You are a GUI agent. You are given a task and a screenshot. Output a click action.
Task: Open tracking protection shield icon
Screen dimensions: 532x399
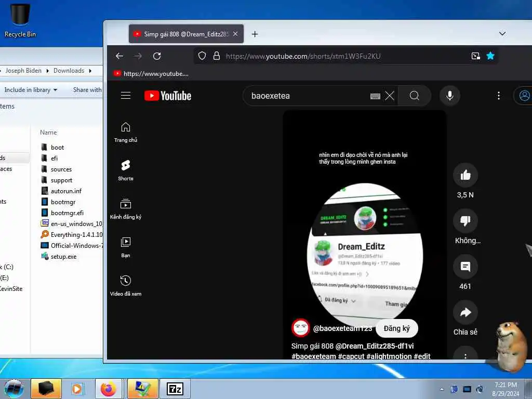202,56
